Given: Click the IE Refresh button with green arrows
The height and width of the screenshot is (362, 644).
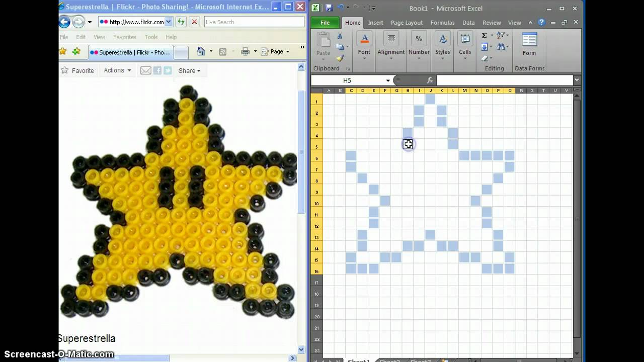Looking at the screenshot, I should tap(181, 22).
